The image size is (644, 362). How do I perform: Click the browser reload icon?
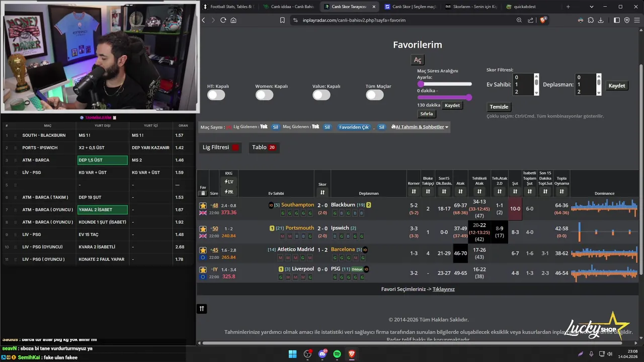coord(223,20)
